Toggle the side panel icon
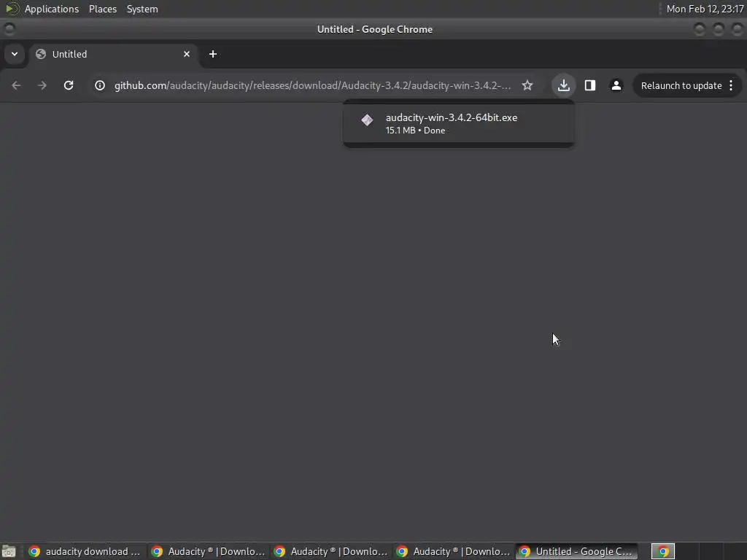The width and height of the screenshot is (747, 560). tap(589, 85)
